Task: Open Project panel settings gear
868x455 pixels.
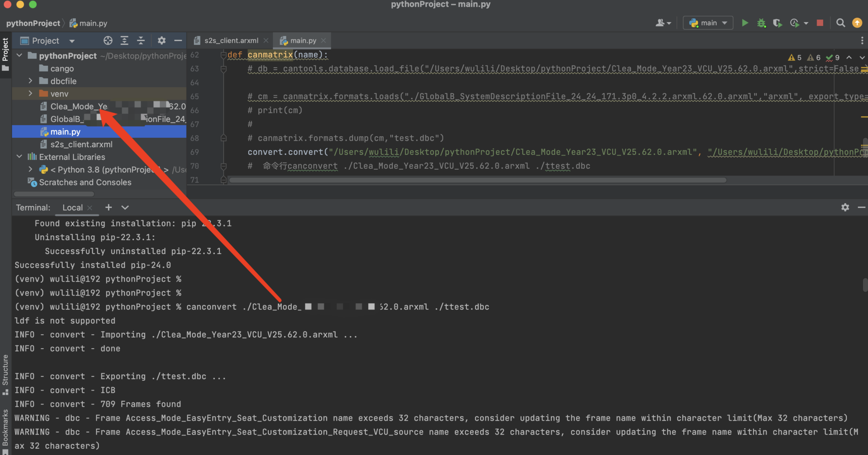Action: click(161, 41)
